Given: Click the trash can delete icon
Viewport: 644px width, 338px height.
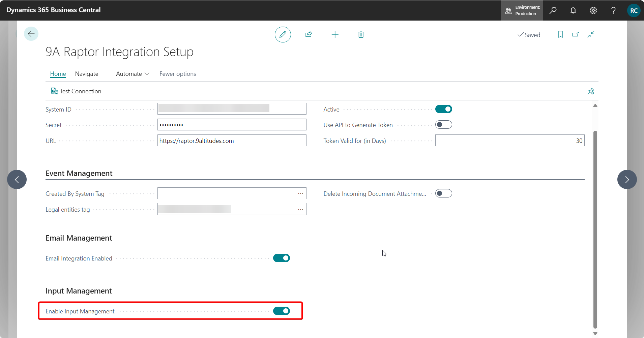Looking at the screenshot, I should tap(361, 34).
